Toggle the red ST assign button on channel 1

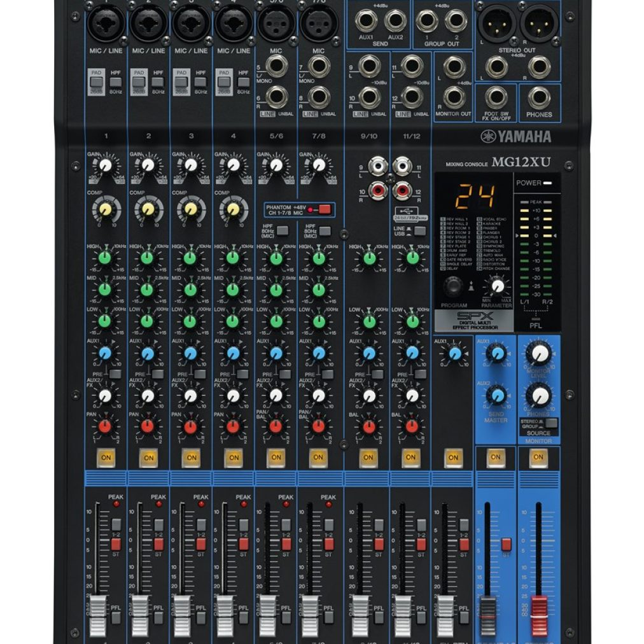(x=116, y=544)
